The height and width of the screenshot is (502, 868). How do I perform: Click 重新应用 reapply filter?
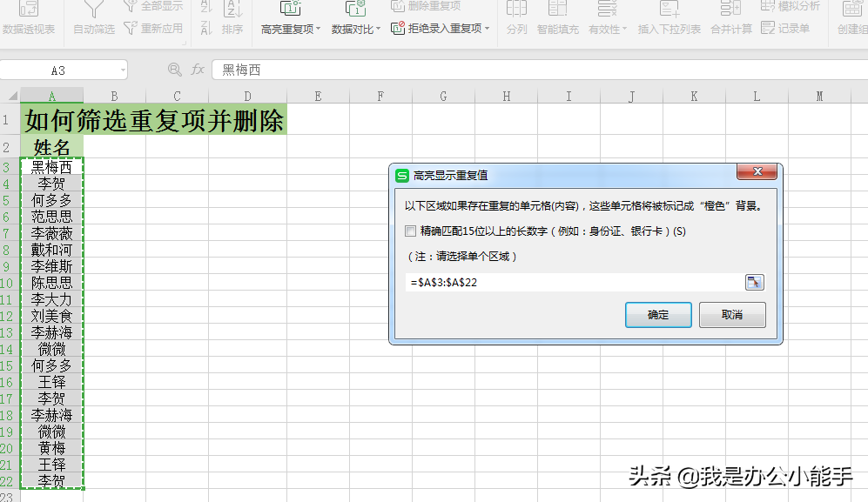tap(153, 28)
